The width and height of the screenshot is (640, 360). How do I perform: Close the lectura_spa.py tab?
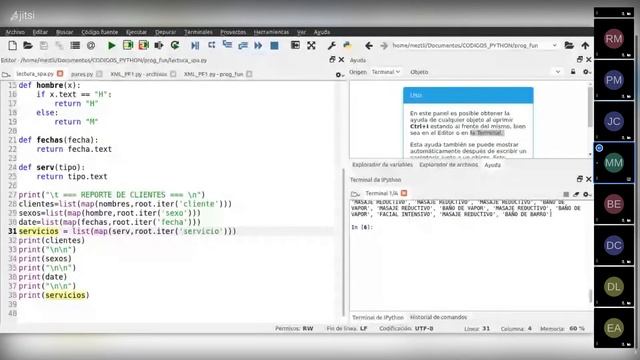click(60, 73)
